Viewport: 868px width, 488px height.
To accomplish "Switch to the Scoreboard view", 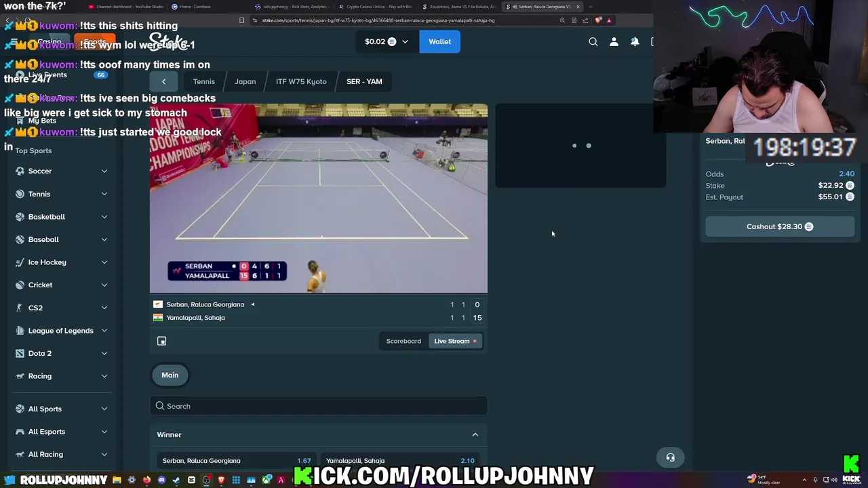I will pyautogui.click(x=403, y=341).
